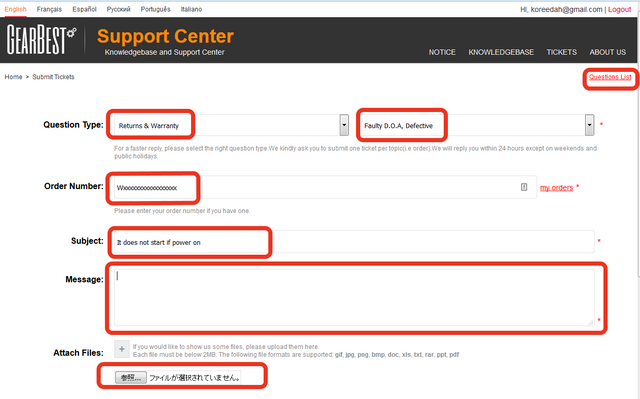Click the my orders link

click(556, 188)
